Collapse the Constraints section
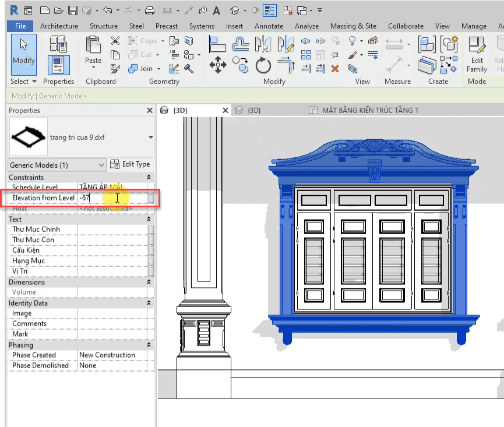 pos(149,177)
